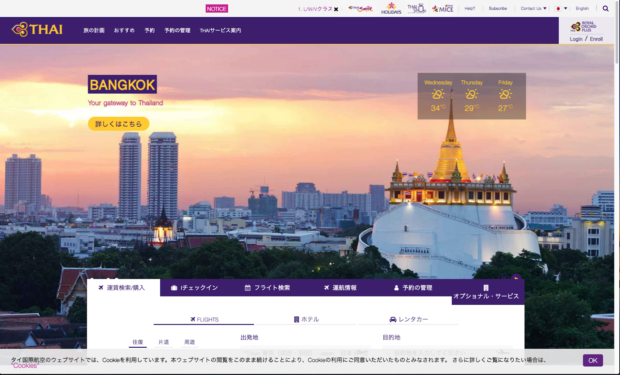
Task: Expand the 旅の計画 navigation menu
Action: (x=94, y=30)
